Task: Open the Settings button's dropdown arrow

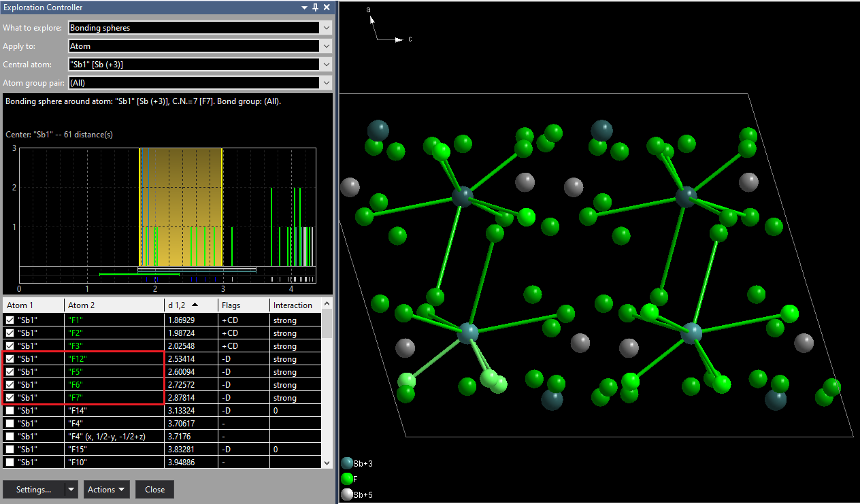Action: (71, 489)
